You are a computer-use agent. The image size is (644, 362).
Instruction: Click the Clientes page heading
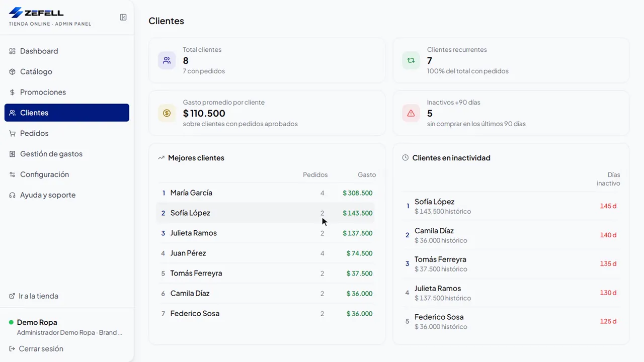167,21
